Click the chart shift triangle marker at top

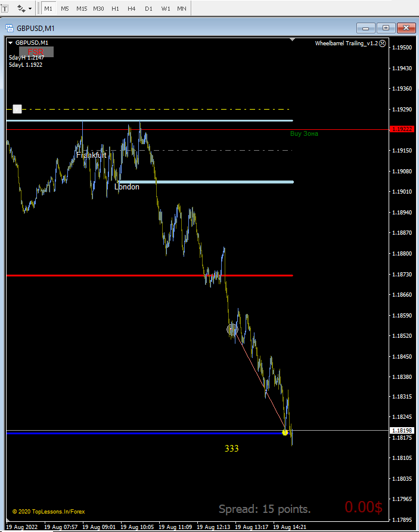(x=293, y=40)
